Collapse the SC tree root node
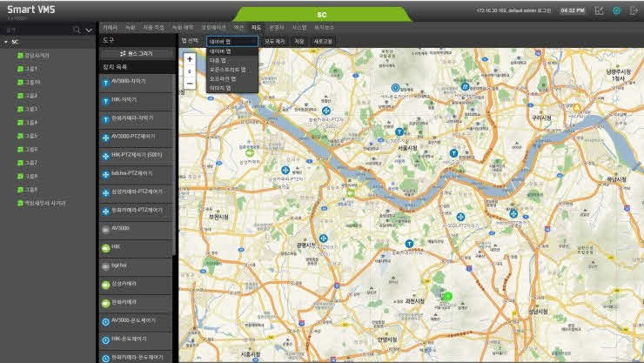This screenshot has height=363, width=644. point(6,41)
